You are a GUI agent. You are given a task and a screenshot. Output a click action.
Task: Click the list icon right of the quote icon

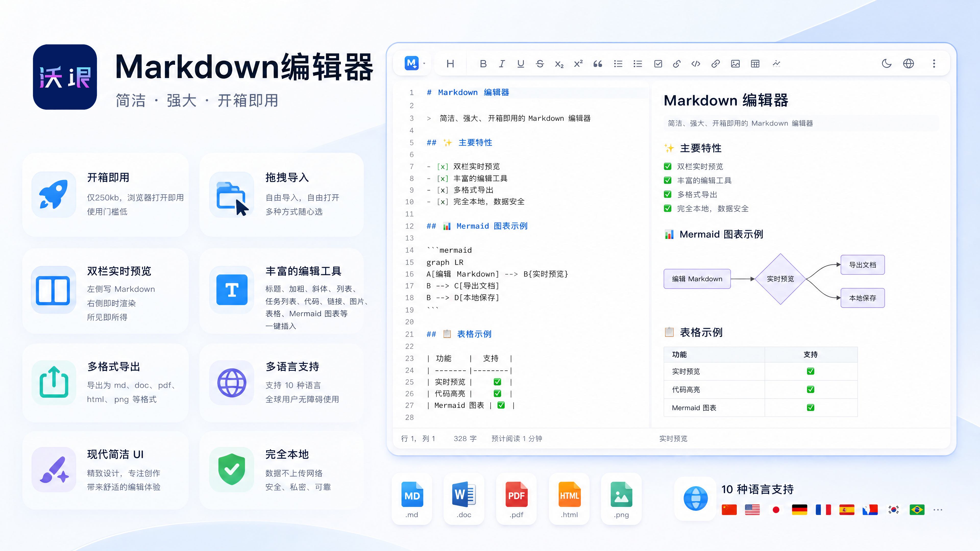618,64
